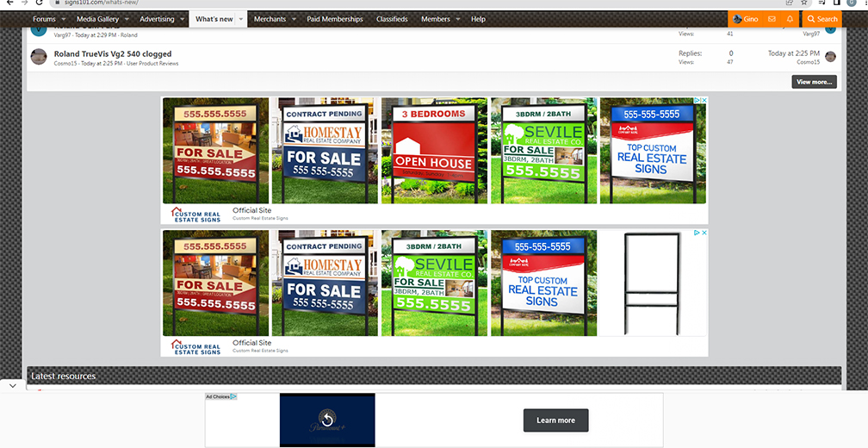Click first ad's Top Custom Real Estate Signs
This screenshot has height=448, width=868.
(654, 151)
